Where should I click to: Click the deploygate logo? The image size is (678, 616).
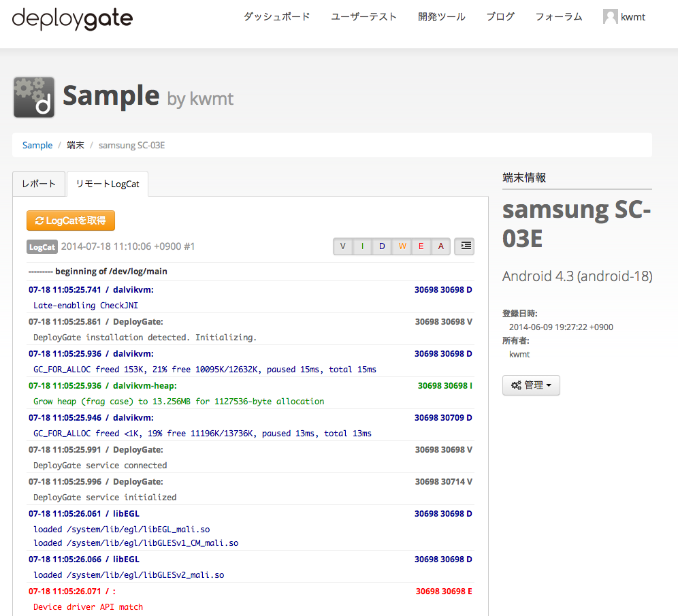[72, 18]
